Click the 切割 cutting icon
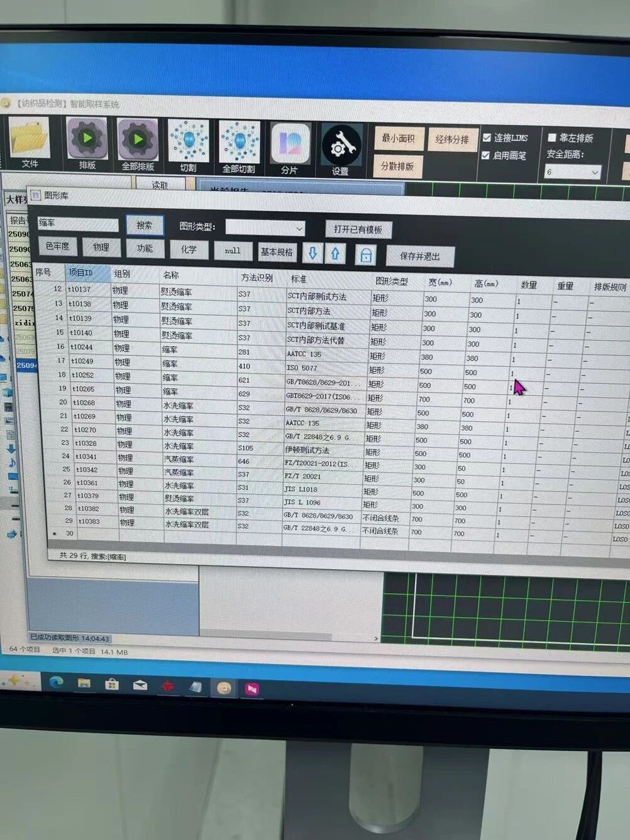This screenshot has width=630, height=840. point(188,141)
